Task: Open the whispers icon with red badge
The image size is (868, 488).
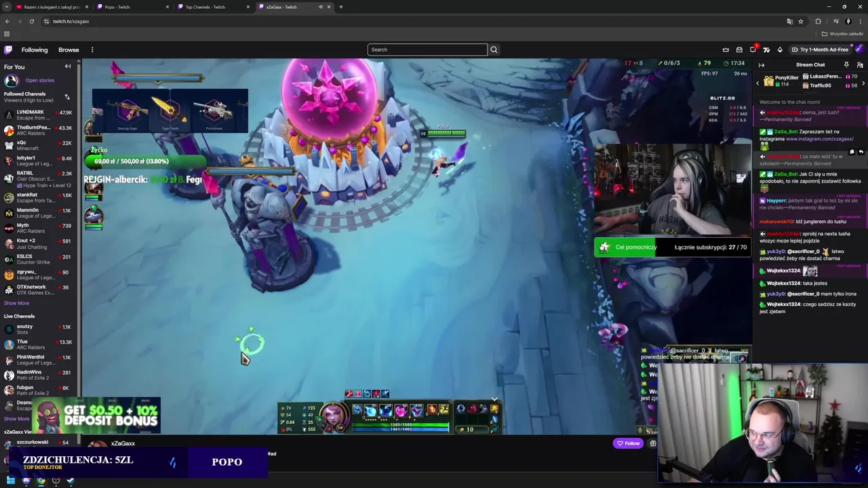Action: [753, 49]
